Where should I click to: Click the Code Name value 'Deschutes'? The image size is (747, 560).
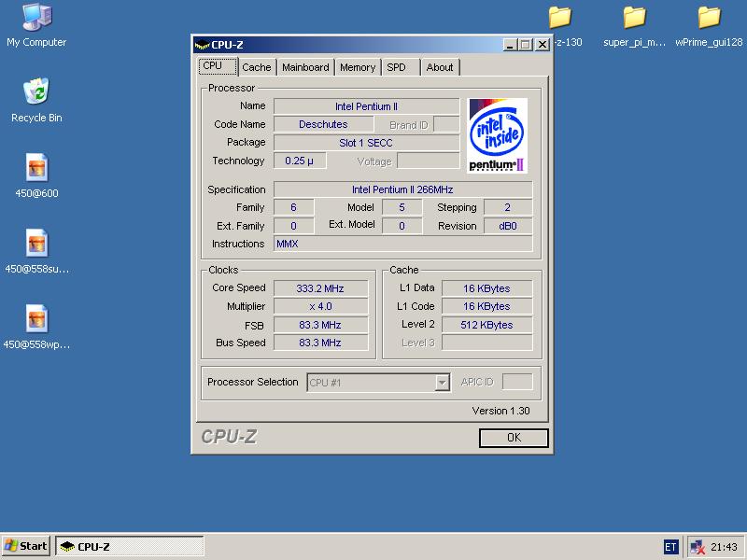pyautogui.click(x=323, y=124)
